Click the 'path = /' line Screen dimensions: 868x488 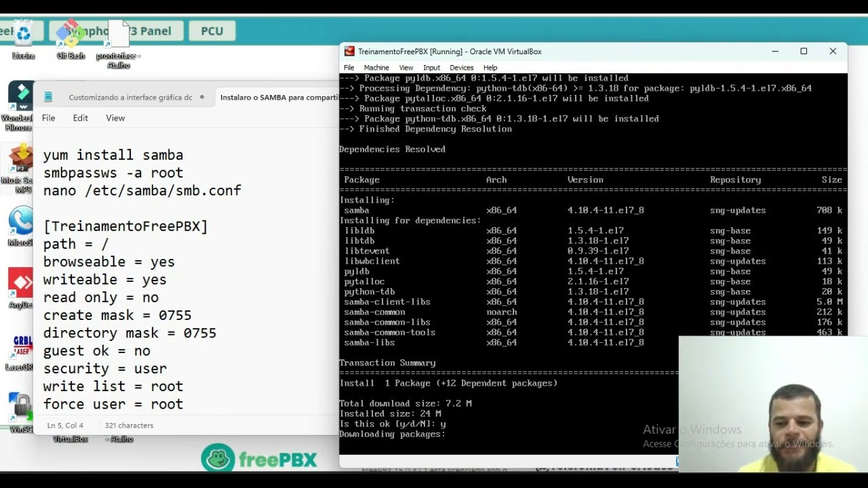[76, 244]
